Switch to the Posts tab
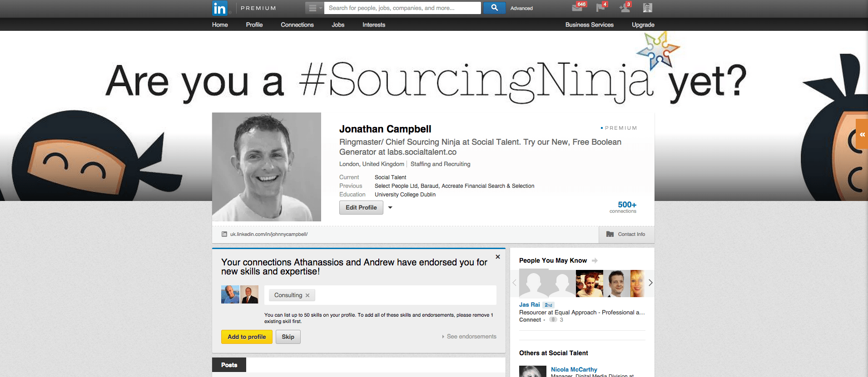Viewport: 868px width, 377px height. point(229,365)
